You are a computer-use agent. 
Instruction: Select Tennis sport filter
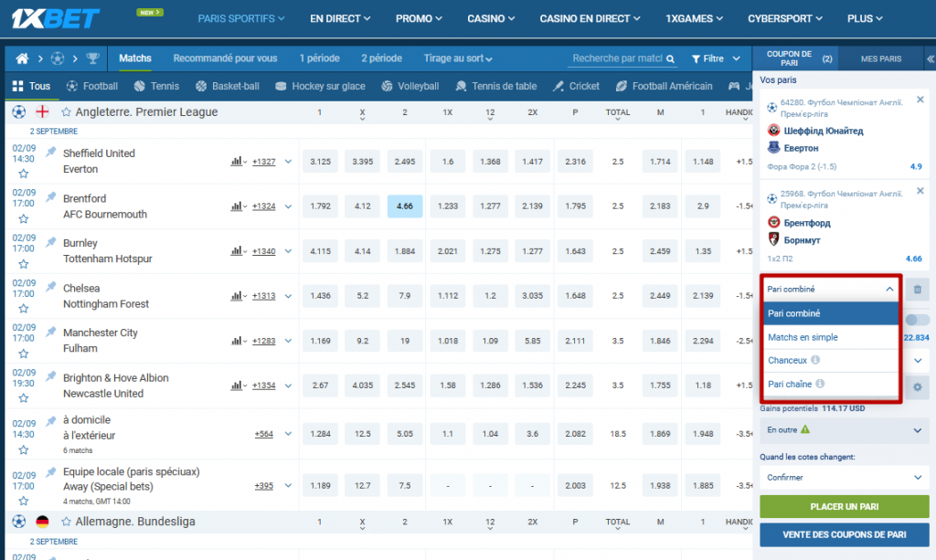pyautogui.click(x=156, y=86)
